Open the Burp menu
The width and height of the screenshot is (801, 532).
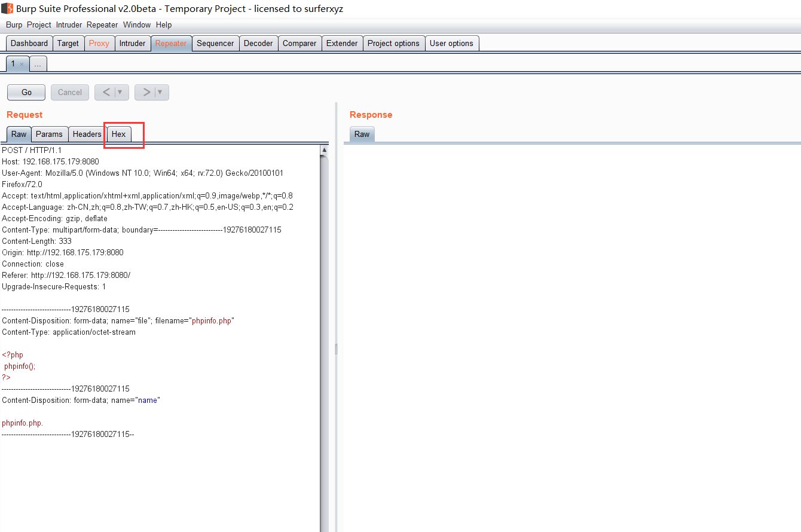[14, 25]
